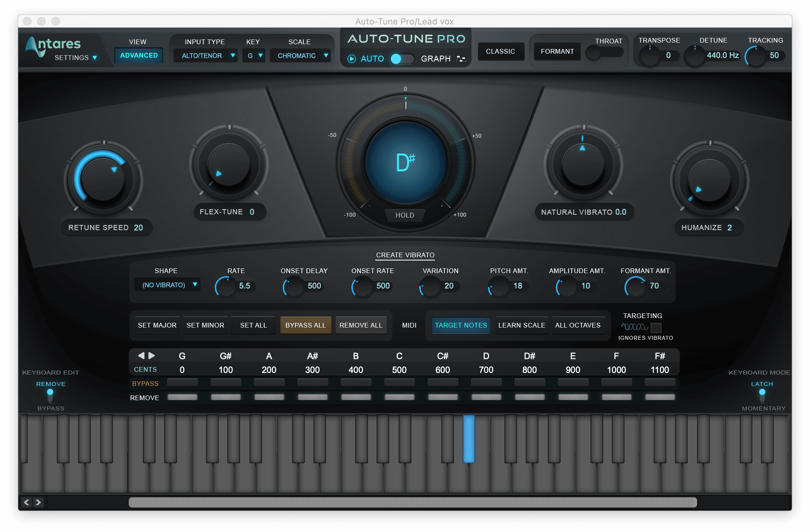Screen dimensions: 810x532
Task: Click the Natural Vibrato knob
Action: [x=583, y=164]
